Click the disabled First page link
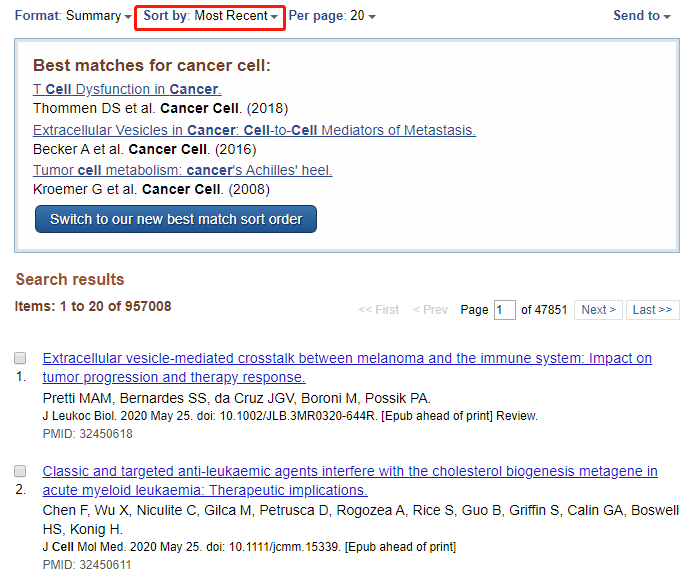The image size is (687, 584). 379,310
